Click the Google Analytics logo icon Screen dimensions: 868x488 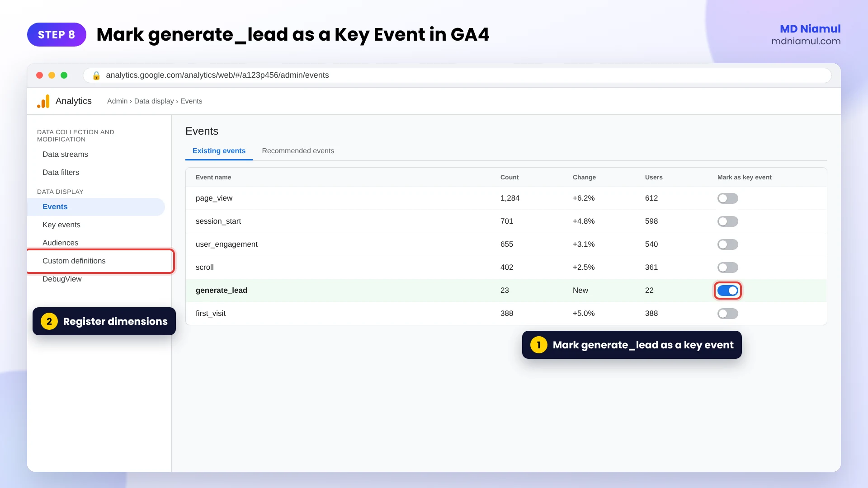(43, 101)
